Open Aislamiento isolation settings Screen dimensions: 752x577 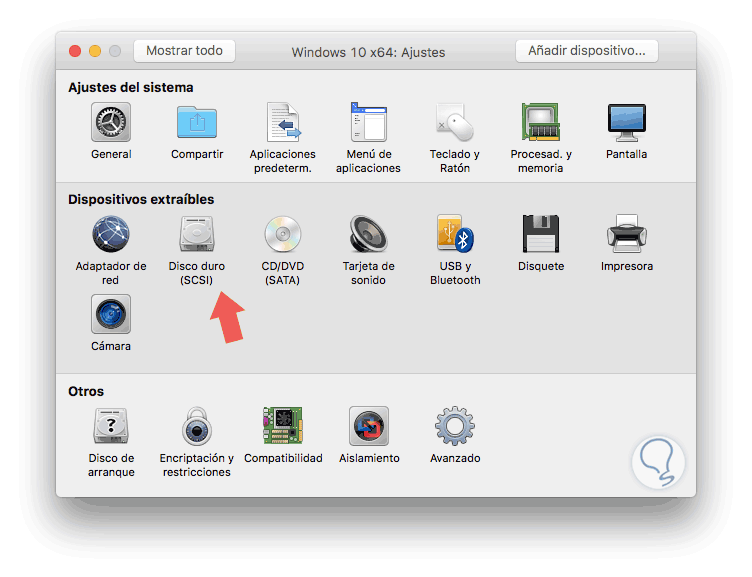point(368,426)
